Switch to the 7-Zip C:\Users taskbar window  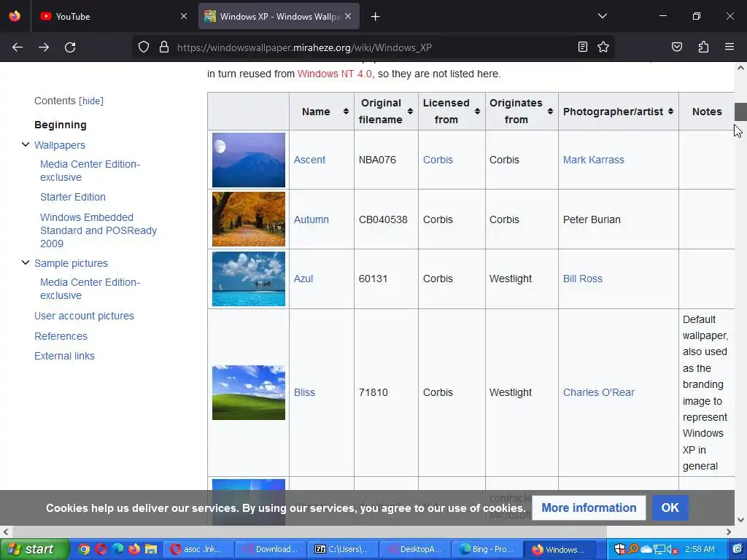[x=343, y=550]
